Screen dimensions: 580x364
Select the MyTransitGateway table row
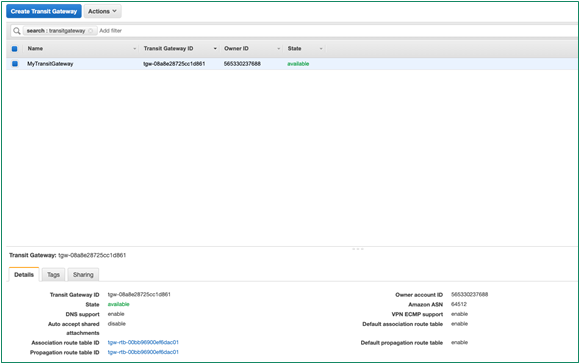pyautogui.click(x=291, y=64)
